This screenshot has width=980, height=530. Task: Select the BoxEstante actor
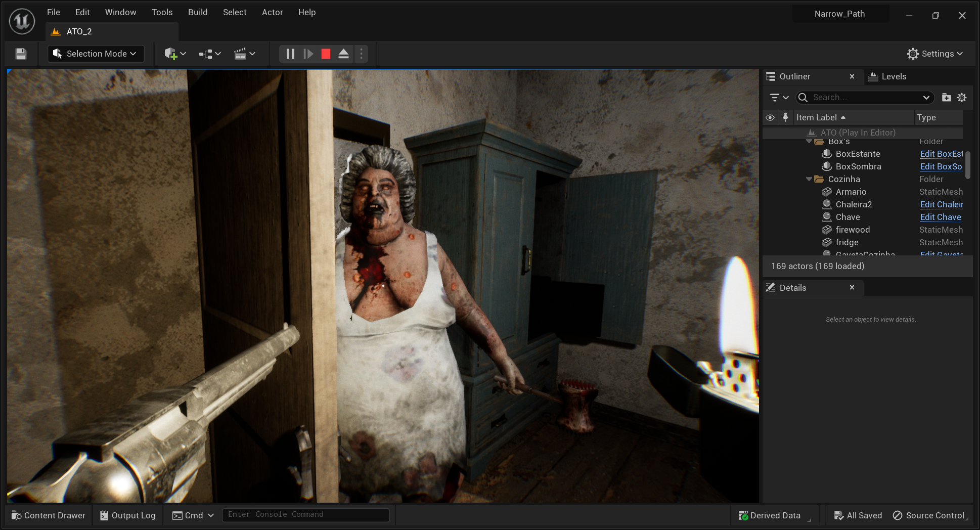pos(858,154)
